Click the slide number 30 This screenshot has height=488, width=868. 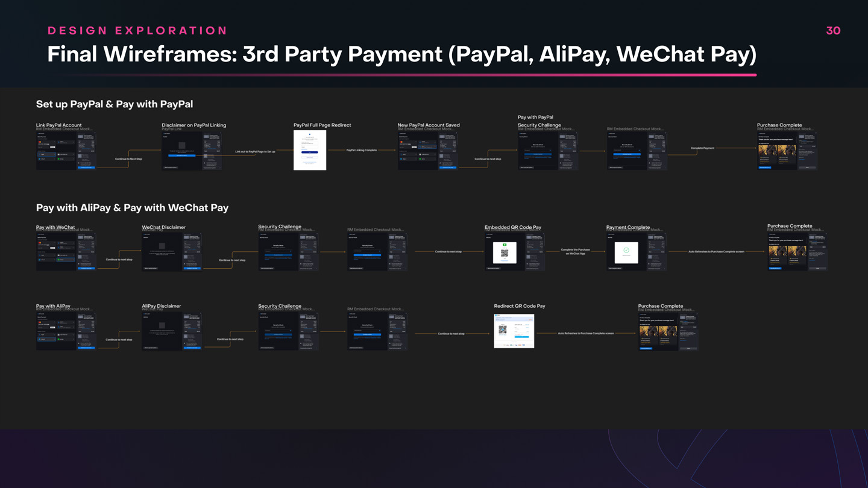[833, 31]
